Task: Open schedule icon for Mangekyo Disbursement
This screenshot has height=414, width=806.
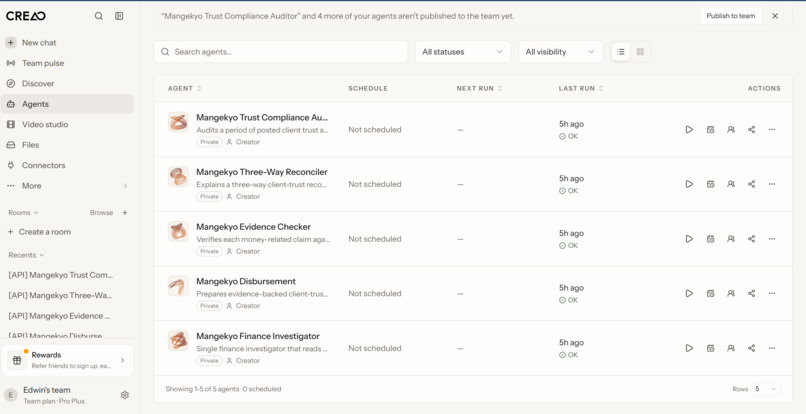Action: [710, 294]
